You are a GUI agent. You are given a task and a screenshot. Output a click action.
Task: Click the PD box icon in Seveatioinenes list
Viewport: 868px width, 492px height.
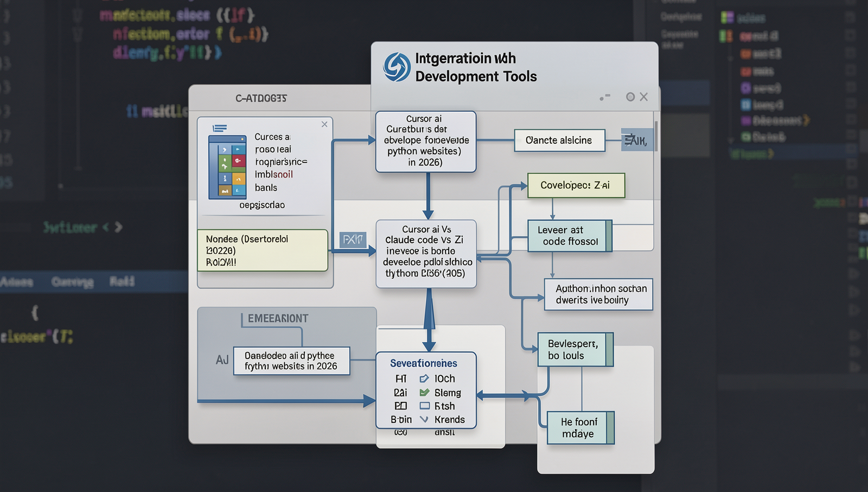click(x=401, y=406)
